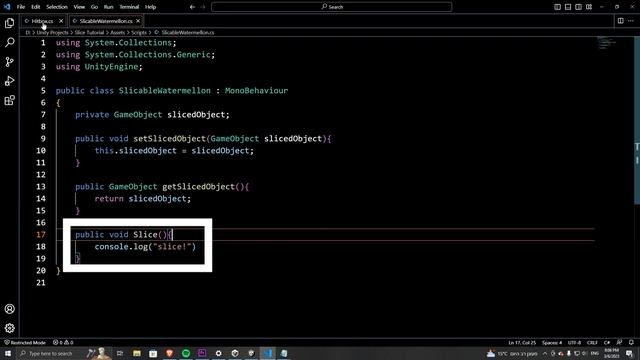
Task: Show hidden system tray icons chevron
Action: coord(545,353)
